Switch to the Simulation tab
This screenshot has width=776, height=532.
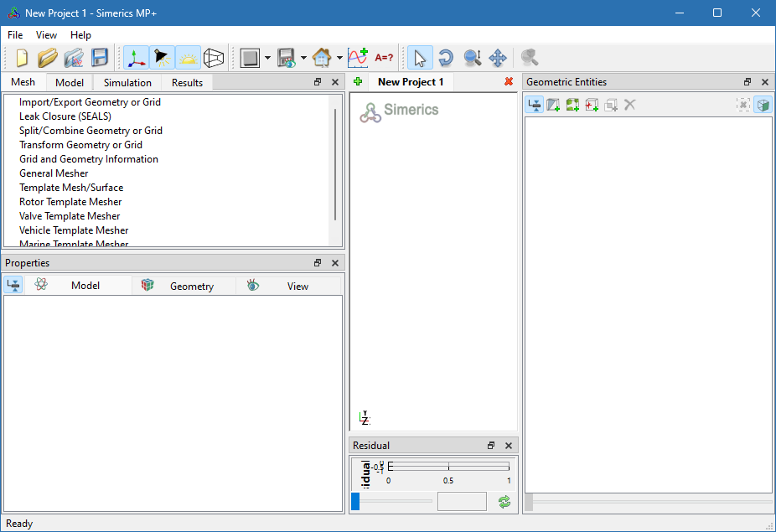pyautogui.click(x=127, y=82)
